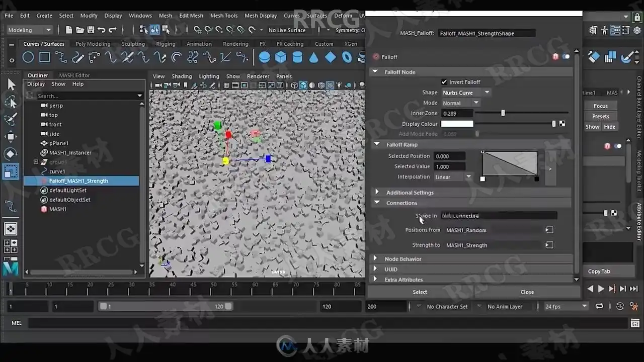Adjust the Inner Zone slider handle
Image resolution: width=644 pixels, height=362 pixels.
[x=503, y=113]
